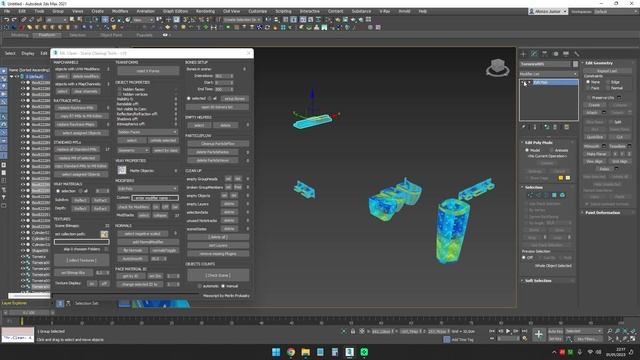
Task: Toggle the Angle Snap icon
Action: pos(194,20)
